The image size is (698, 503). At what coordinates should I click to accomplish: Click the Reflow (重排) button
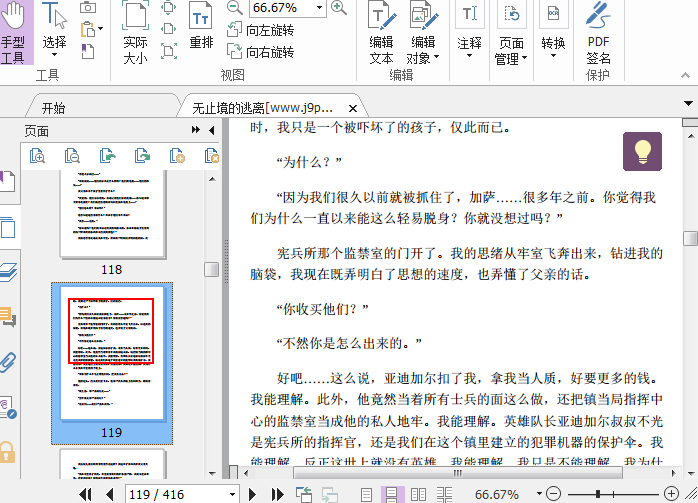(x=201, y=25)
